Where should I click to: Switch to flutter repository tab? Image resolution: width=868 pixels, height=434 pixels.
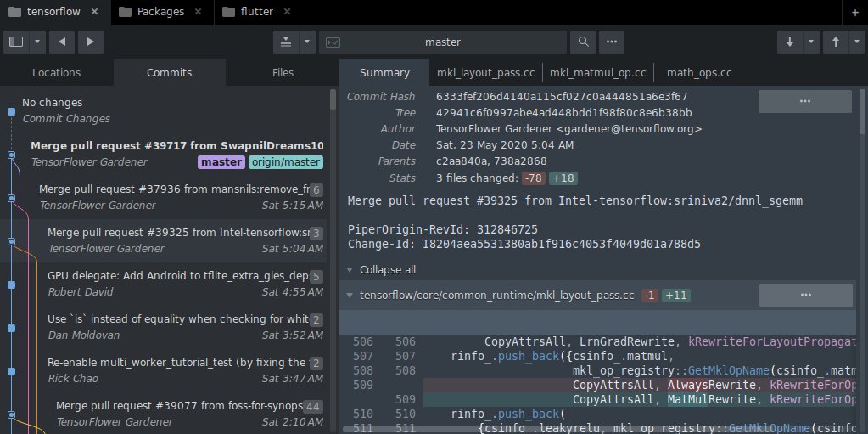257,12
